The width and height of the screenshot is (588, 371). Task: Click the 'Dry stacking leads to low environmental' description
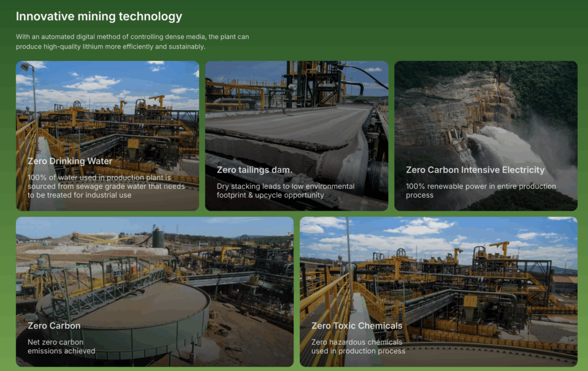click(x=285, y=191)
